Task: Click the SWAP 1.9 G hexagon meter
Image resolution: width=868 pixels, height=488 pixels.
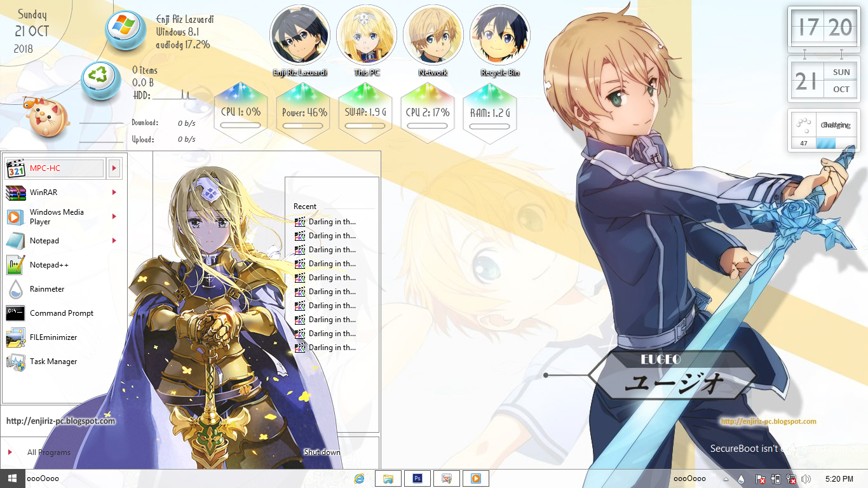Action: click(365, 112)
